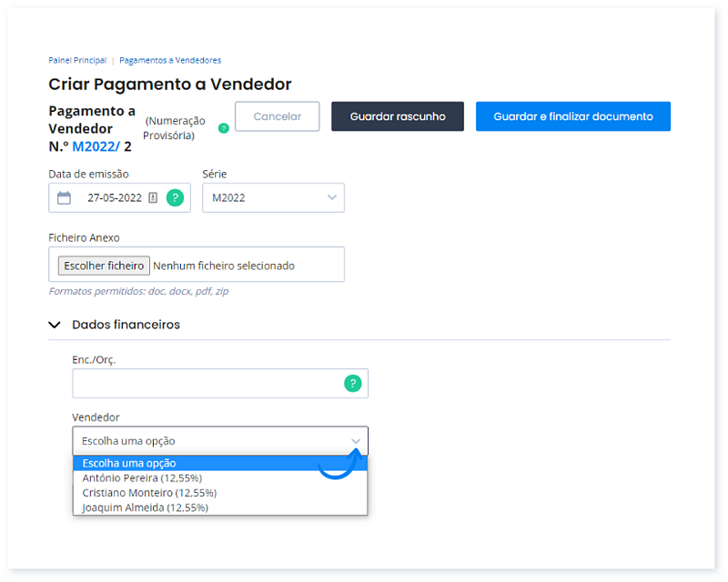
Task: Click the small help icon near Numeração Provisória
Action: (x=223, y=128)
